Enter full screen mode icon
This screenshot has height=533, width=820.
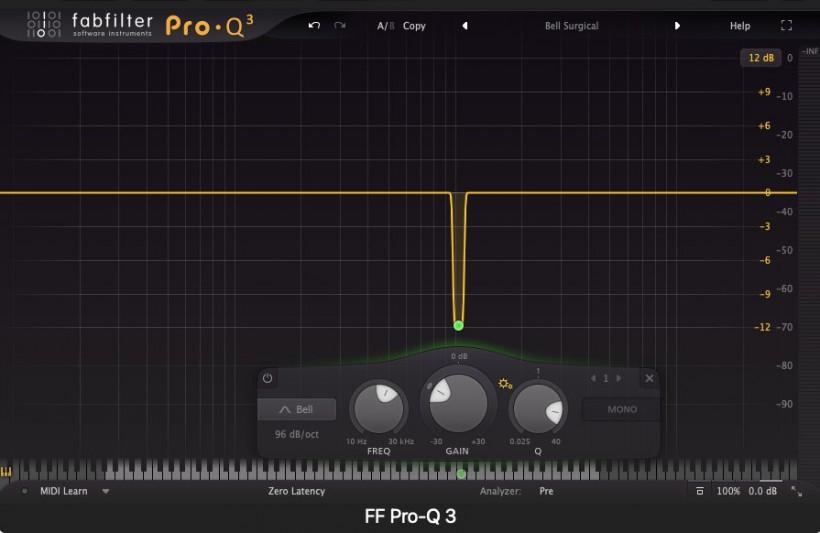click(786, 25)
